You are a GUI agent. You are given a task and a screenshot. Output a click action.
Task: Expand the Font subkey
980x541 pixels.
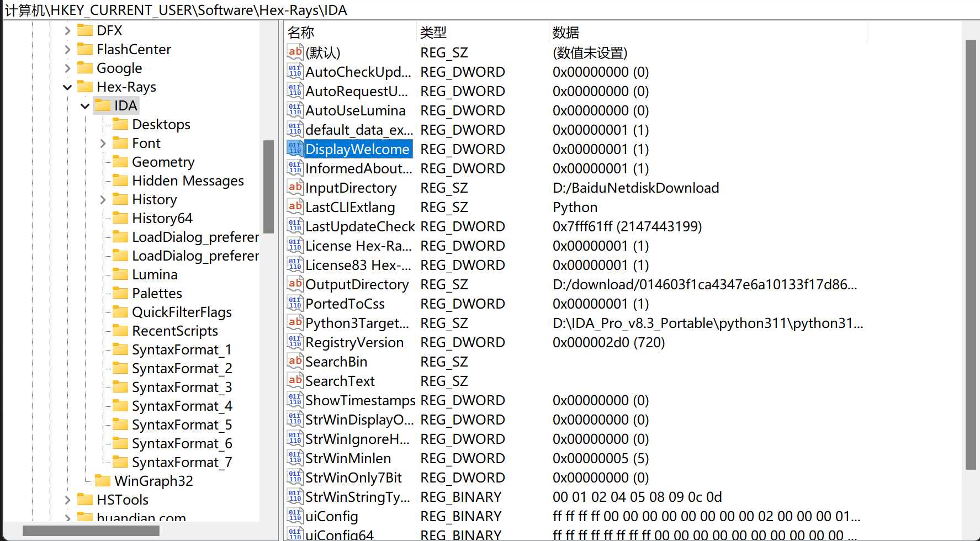[x=103, y=143]
